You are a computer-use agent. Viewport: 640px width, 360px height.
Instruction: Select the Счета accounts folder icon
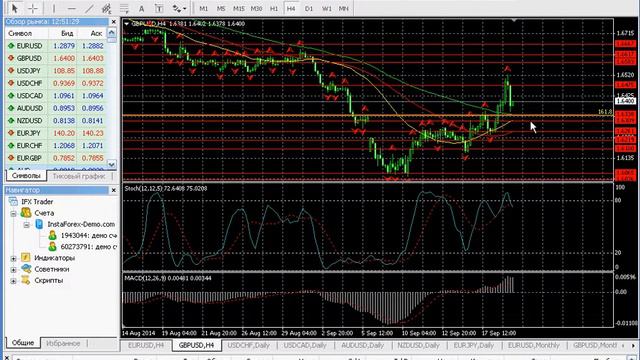26,213
